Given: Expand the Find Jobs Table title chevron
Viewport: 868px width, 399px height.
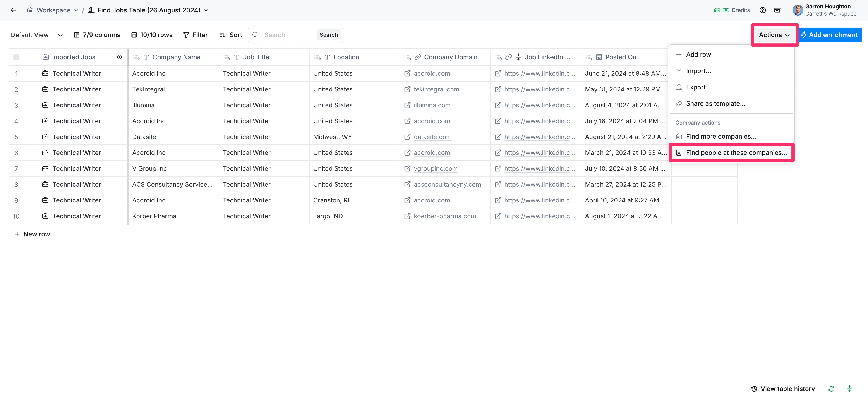Looking at the screenshot, I should (x=206, y=10).
